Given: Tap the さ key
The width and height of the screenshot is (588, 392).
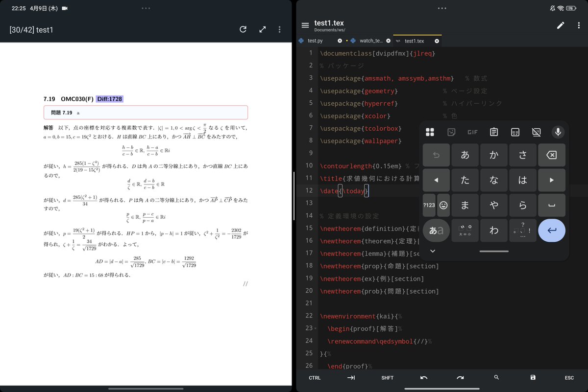Looking at the screenshot, I should point(523,155).
